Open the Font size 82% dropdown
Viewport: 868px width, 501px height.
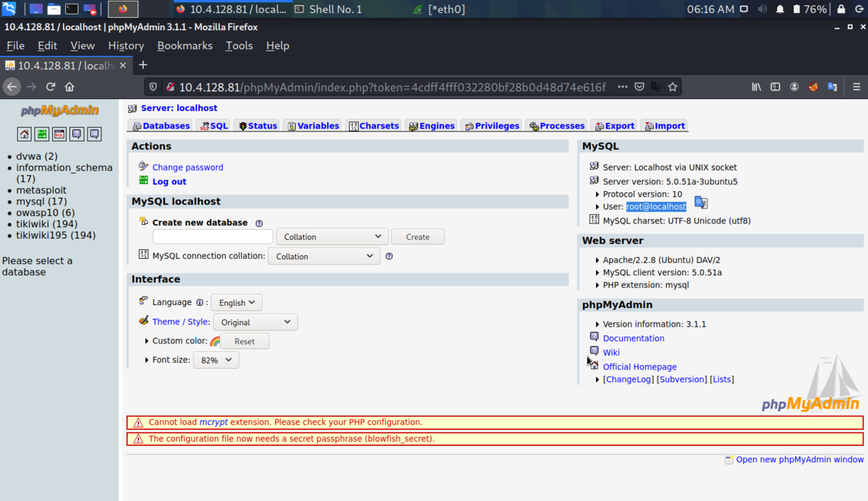216,359
